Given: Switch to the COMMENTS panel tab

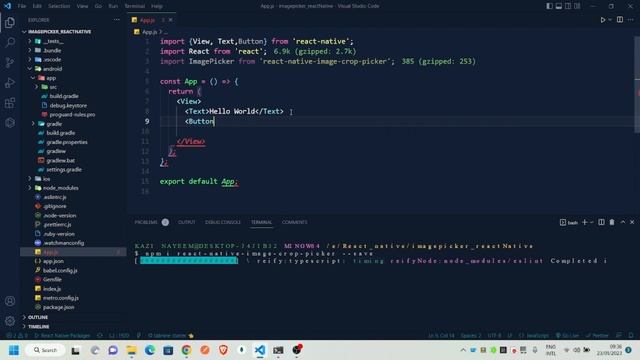Looking at the screenshot, I should click(295, 222).
